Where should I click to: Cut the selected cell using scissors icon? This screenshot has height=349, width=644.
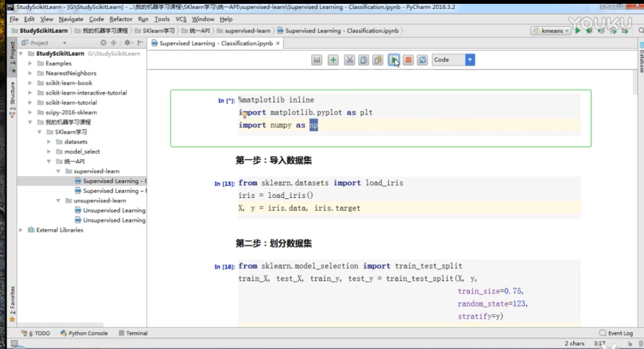point(349,60)
